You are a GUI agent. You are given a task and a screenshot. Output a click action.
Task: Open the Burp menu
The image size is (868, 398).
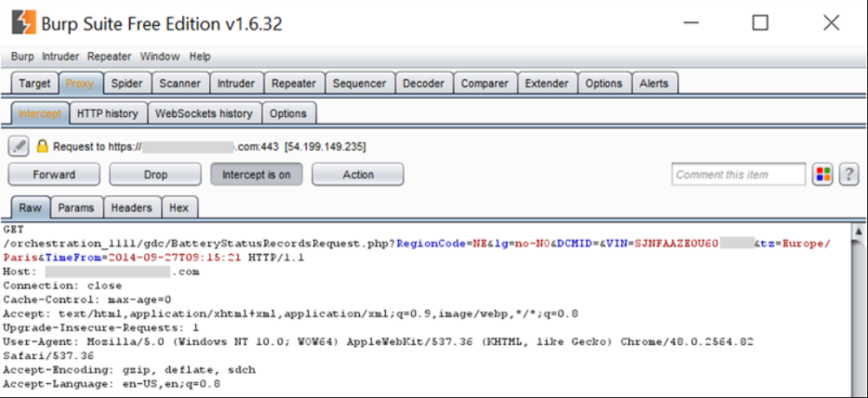coord(23,56)
